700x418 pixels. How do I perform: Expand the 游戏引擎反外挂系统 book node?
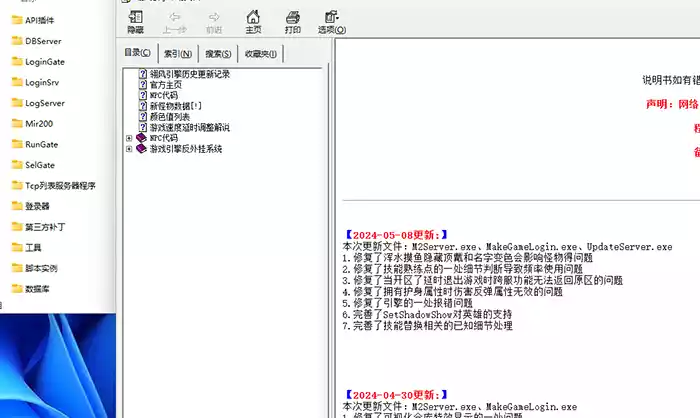click(x=129, y=149)
